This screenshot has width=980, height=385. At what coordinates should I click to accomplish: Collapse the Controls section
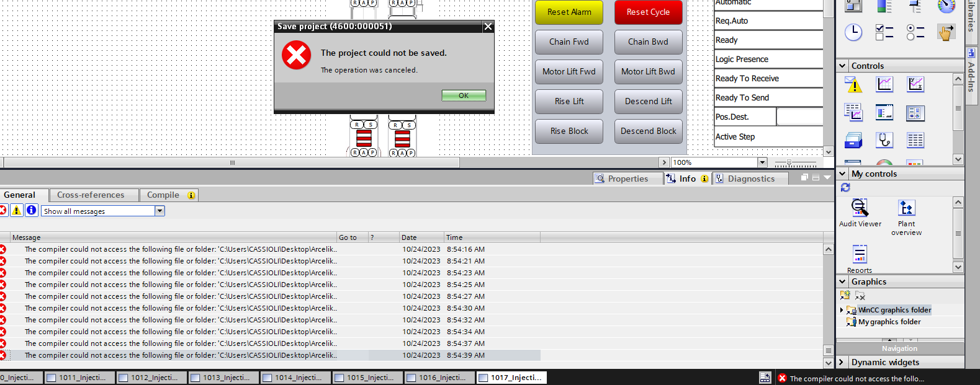[x=842, y=66]
